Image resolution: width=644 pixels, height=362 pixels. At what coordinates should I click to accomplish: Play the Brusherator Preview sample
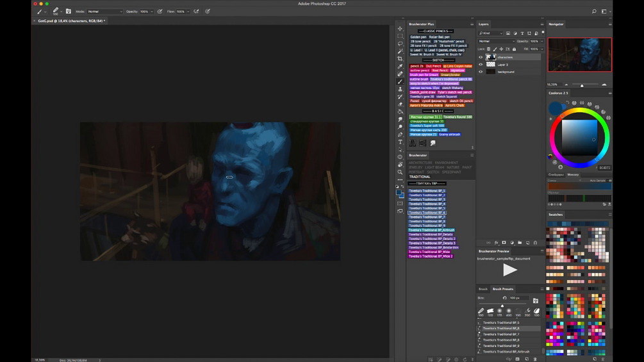point(509,270)
